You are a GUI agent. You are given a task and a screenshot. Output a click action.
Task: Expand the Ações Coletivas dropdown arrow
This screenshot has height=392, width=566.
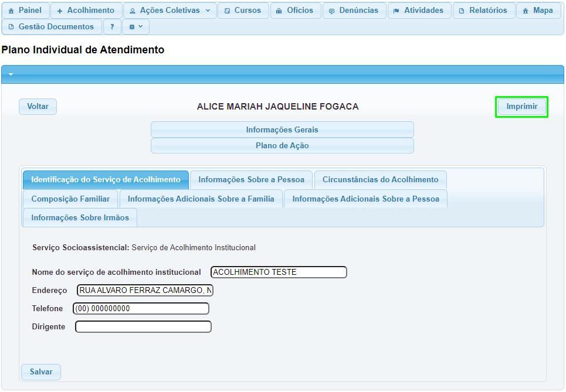coord(208,11)
